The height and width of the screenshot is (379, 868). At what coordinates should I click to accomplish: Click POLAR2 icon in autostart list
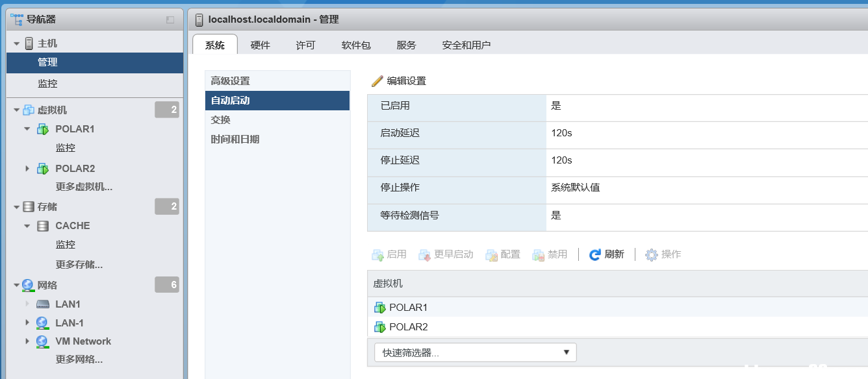379,327
